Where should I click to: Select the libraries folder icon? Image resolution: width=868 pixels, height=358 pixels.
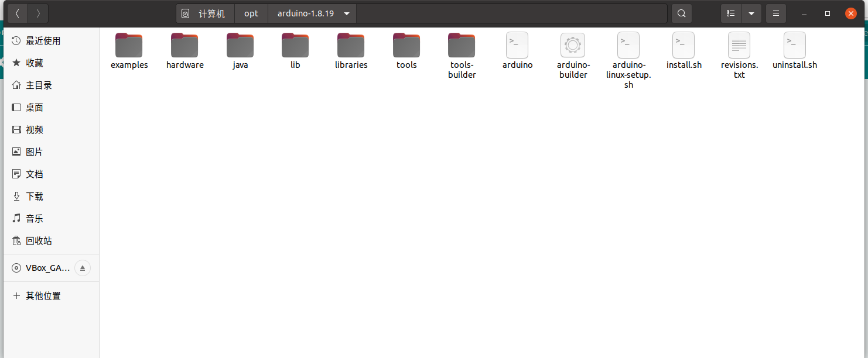click(x=351, y=45)
